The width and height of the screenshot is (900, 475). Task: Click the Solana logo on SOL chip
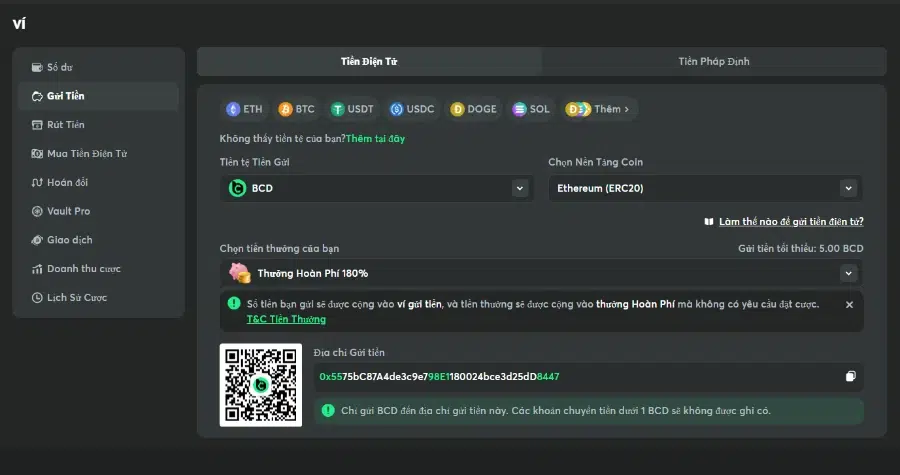[x=519, y=109]
